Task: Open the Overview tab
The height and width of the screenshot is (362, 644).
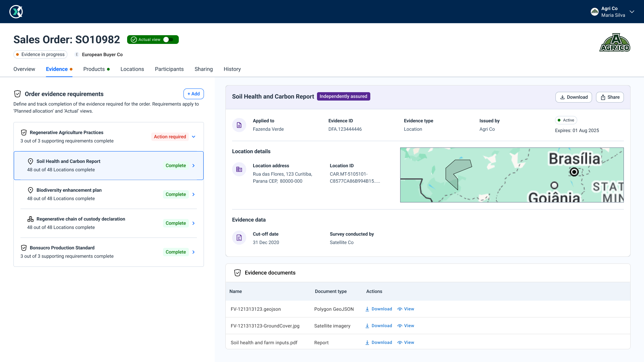Action: coord(24,69)
